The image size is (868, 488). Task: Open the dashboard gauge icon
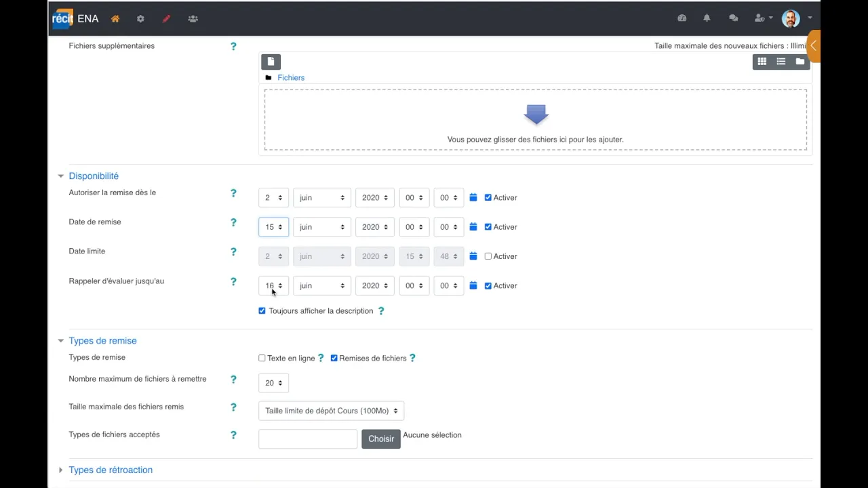(x=682, y=18)
